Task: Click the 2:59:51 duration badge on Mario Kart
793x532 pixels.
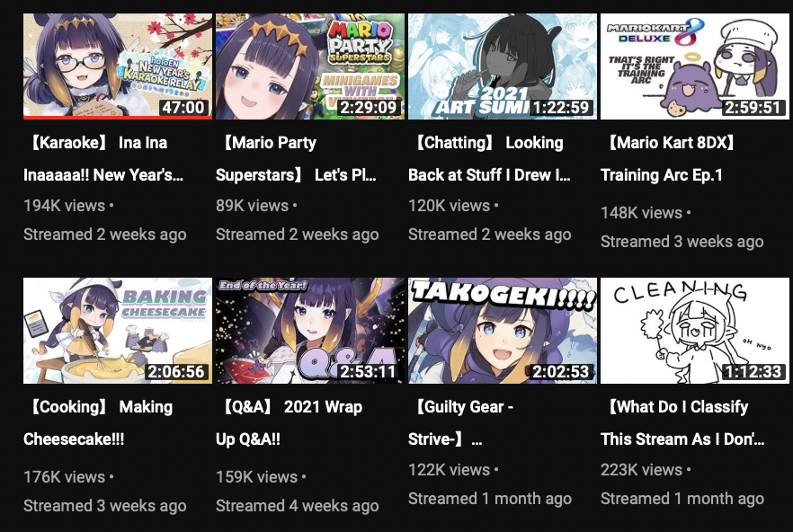Action: click(x=753, y=108)
